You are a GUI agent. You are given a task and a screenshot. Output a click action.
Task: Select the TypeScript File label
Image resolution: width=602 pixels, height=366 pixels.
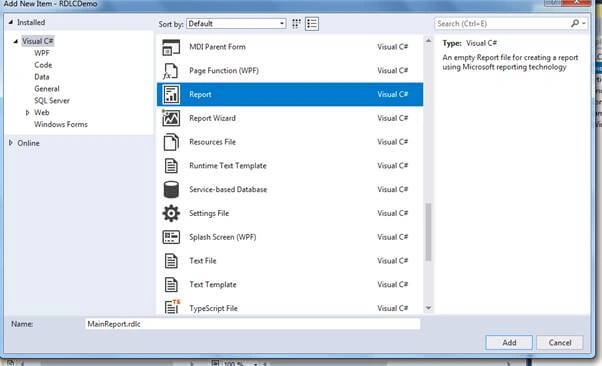coord(213,308)
